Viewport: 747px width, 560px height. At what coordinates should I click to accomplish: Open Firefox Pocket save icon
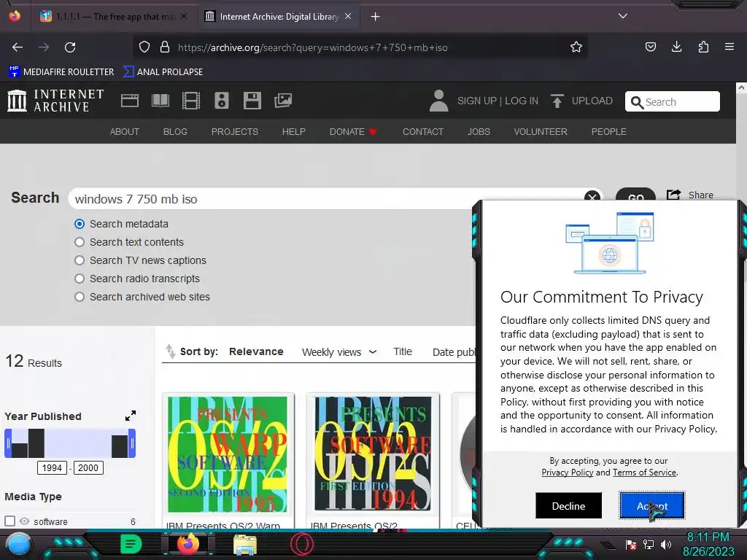pos(650,47)
